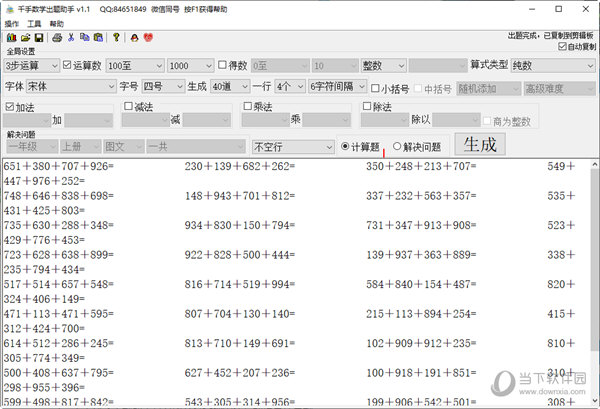The width and height of the screenshot is (600, 409).
Task: Click problem 471+113+471+595=
Action: coord(59,314)
